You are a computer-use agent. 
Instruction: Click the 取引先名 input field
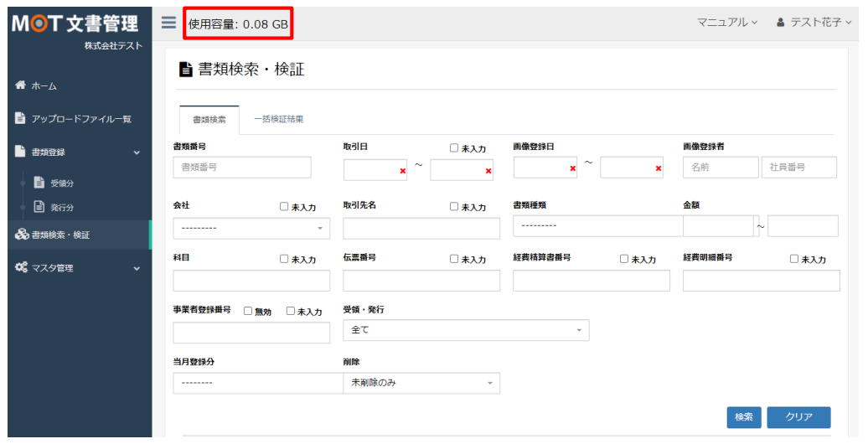[421, 228]
